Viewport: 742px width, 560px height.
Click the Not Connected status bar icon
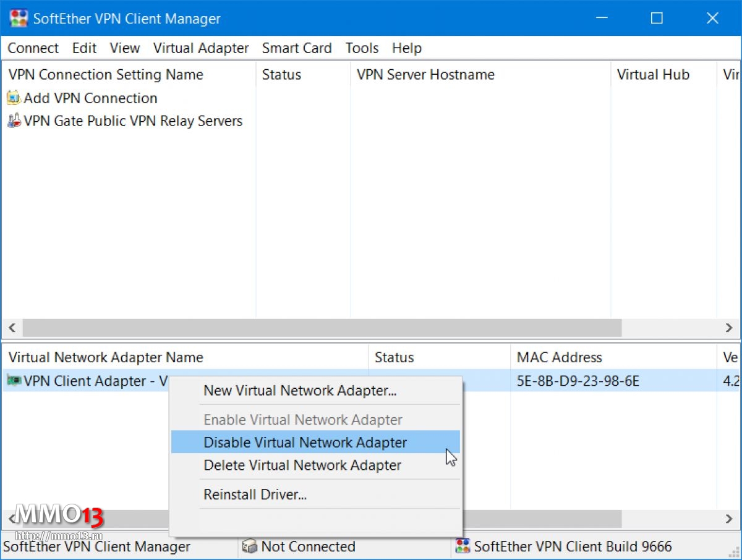pos(249,546)
